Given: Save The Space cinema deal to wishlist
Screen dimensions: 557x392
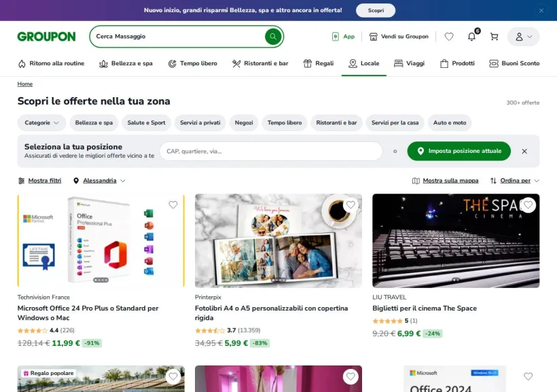Looking at the screenshot, I should [528, 204].
